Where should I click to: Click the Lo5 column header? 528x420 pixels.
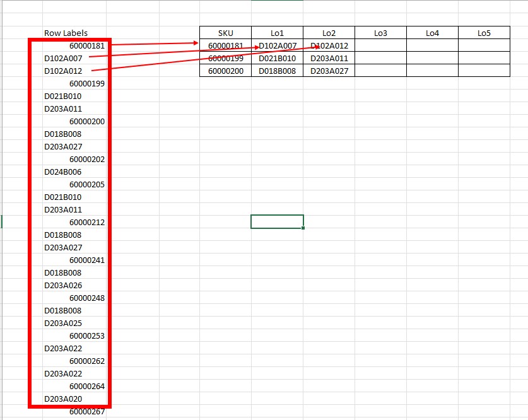484,33
